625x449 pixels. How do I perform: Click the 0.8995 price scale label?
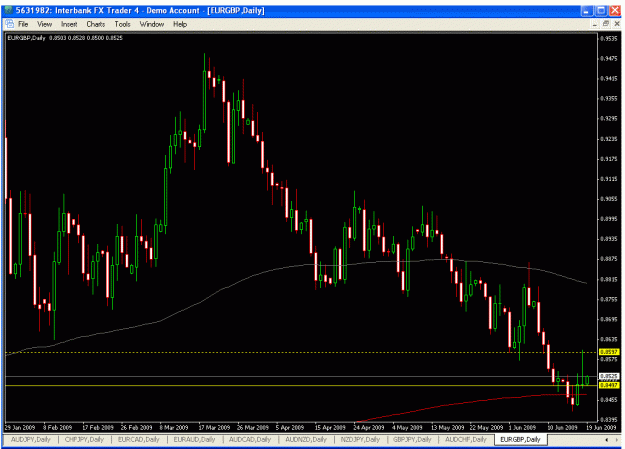pyautogui.click(x=609, y=219)
